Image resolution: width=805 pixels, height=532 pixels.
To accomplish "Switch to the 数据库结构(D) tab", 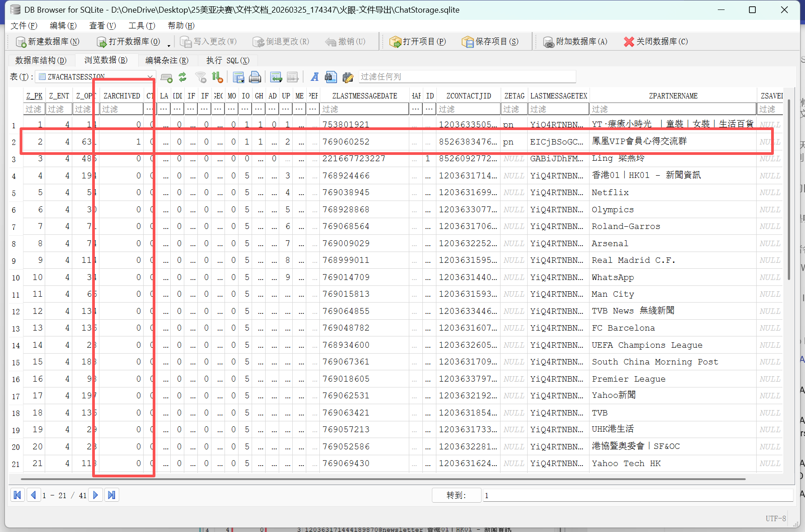I will pos(41,61).
